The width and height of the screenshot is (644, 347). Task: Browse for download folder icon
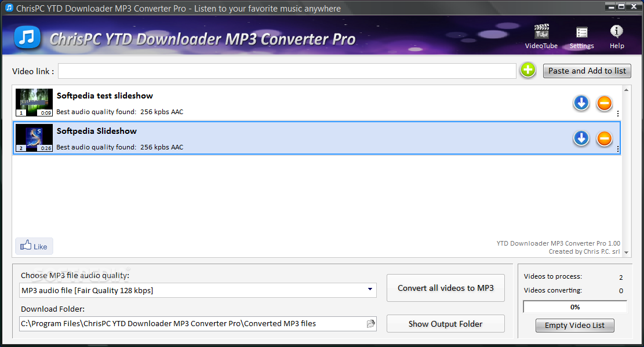[x=370, y=324]
